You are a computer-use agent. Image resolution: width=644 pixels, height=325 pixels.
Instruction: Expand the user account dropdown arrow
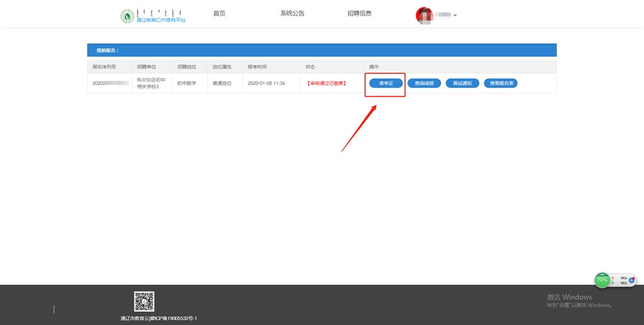(x=455, y=16)
